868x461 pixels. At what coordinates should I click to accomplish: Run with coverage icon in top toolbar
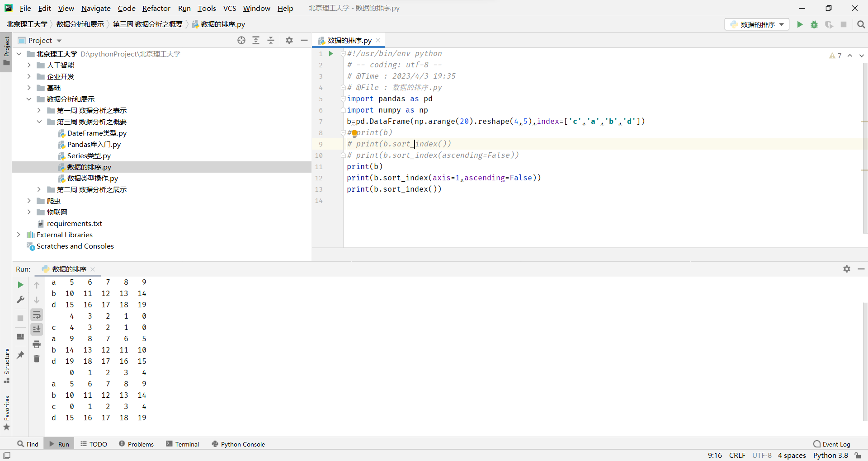coord(829,24)
